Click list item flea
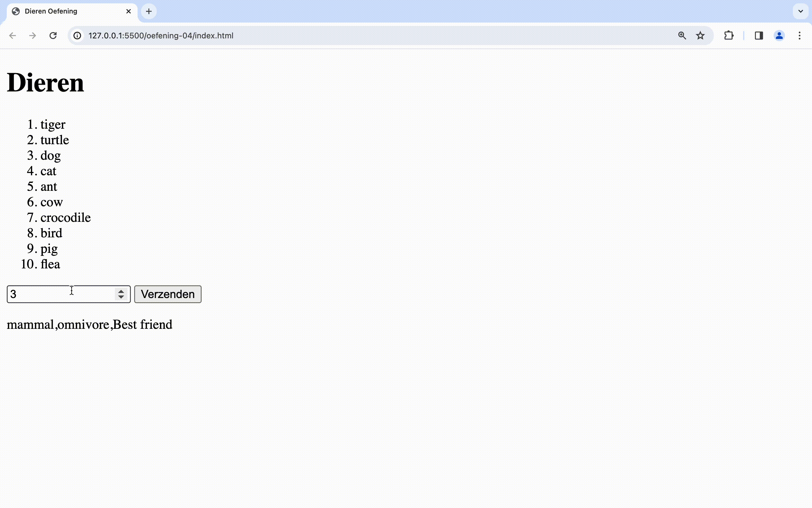812x508 pixels. pyautogui.click(x=50, y=264)
